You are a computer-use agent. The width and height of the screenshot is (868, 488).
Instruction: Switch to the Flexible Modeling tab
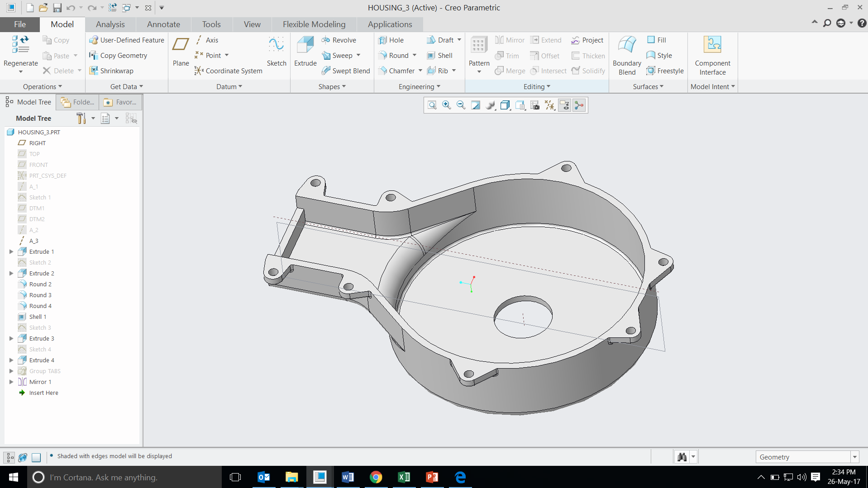click(314, 24)
